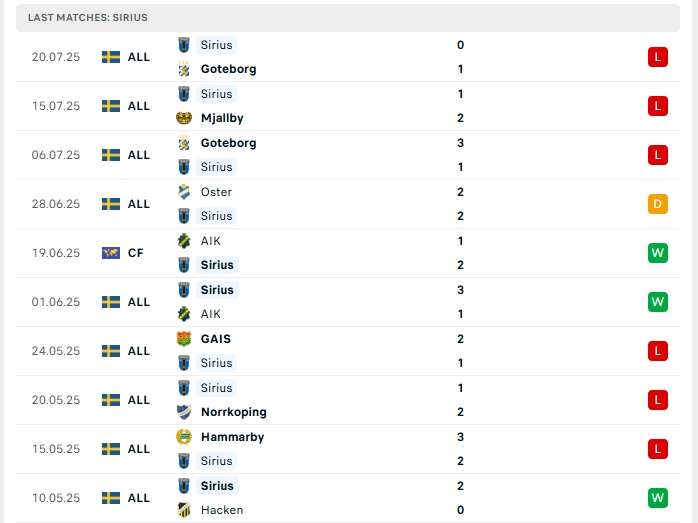Click the Oster club crest icon
Screen dimensions: 698x523
point(184,192)
